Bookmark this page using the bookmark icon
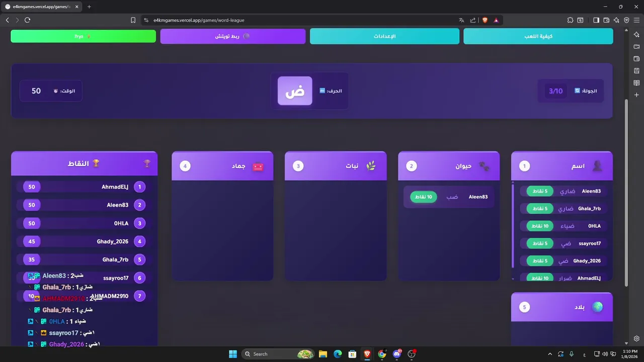This screenshot has height=362, width=644. [x=133, y=20]
